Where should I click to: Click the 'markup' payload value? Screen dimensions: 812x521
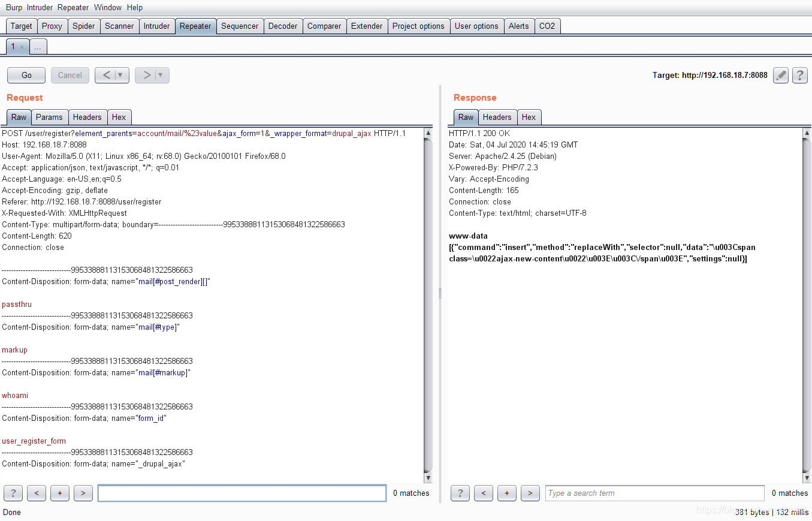pyautogui.click(x=14, y=350)
